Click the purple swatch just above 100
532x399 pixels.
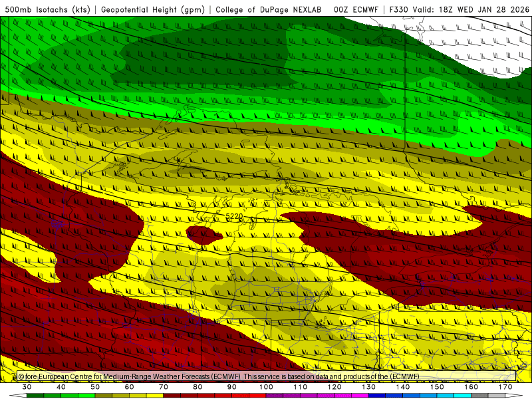[275, 396]
